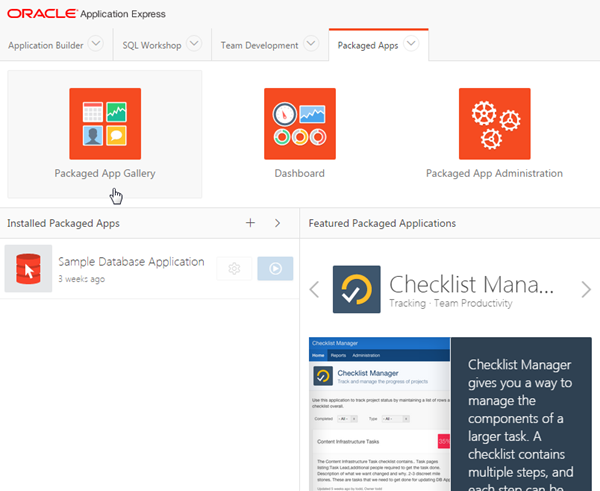Click the Featured Packaged Applications heading
The image size is (600, 491).
point(382,223)
